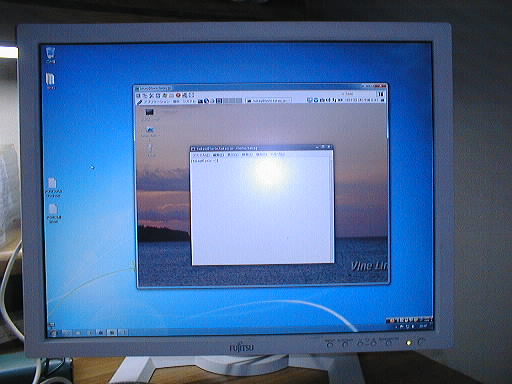Open the globe web browser launcher in Linux panel
The image size is (512, 384).
(206, 101)
